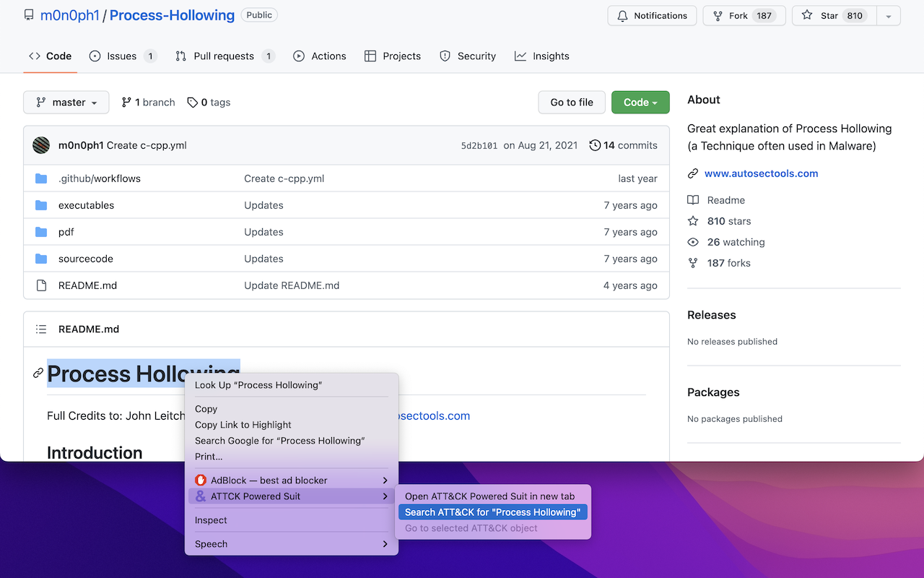Click the Issues circle icon in repo nav
This screenshot has height=578, width=924.
tap(95, 56)
